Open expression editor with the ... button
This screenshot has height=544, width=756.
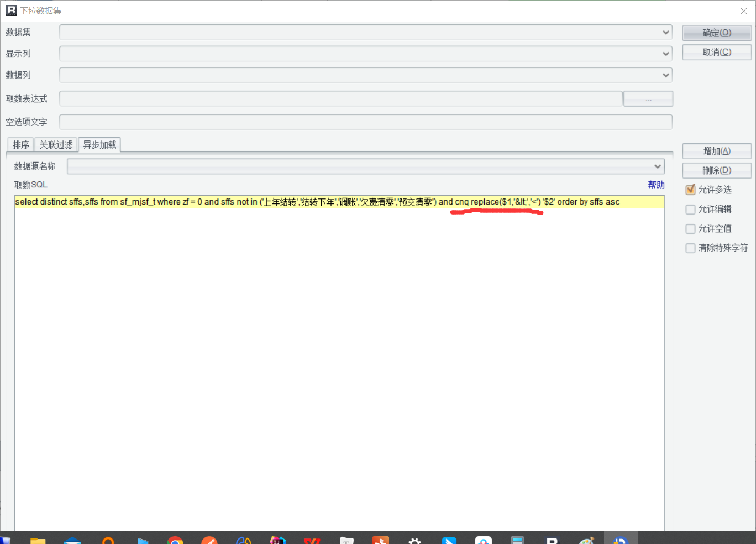648,99
